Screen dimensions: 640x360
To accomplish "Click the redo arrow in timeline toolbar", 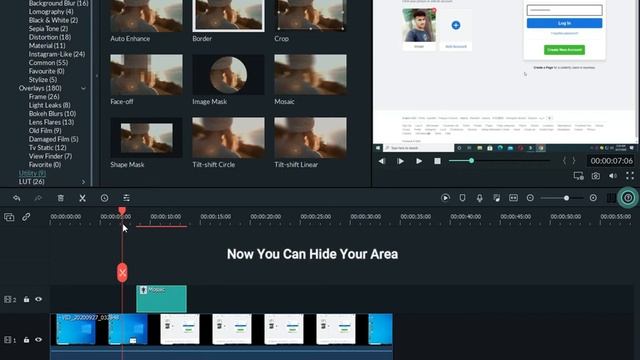I will [x=38, y=198].
